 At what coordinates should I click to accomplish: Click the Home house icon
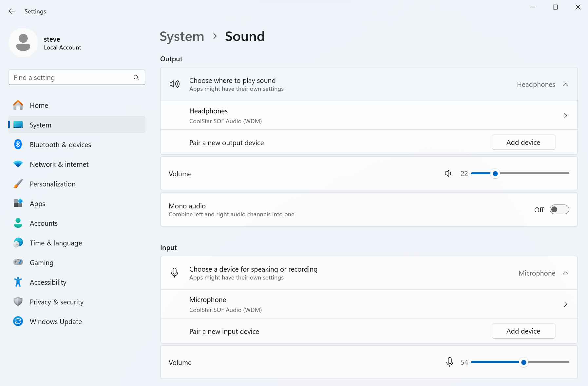point(18,105)
